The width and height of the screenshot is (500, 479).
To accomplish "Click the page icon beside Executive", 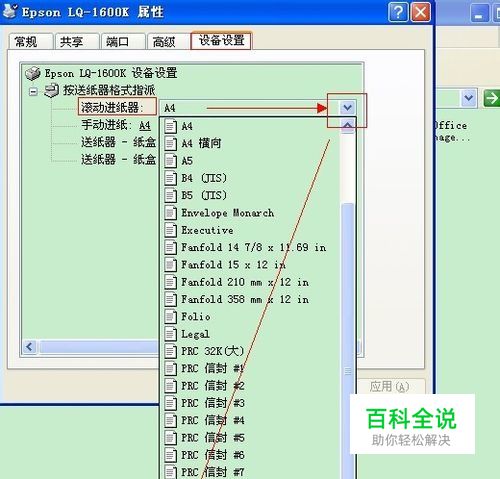I will (x=170, y=230).
